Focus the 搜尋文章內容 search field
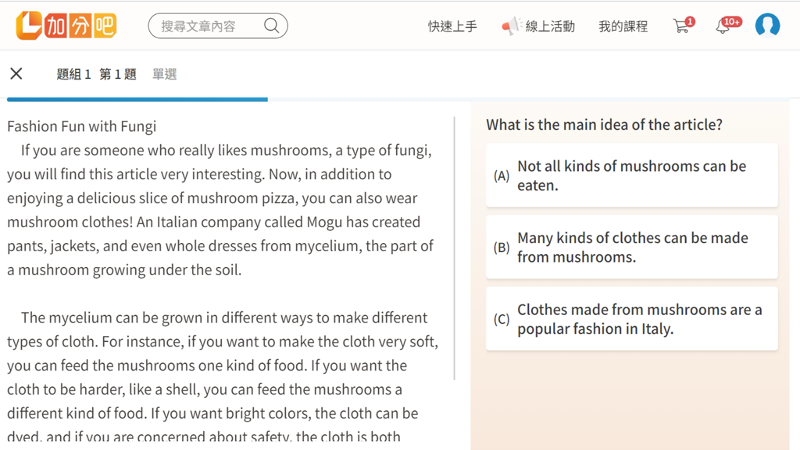This screenshot has height=450, width=800. point(208,26)
